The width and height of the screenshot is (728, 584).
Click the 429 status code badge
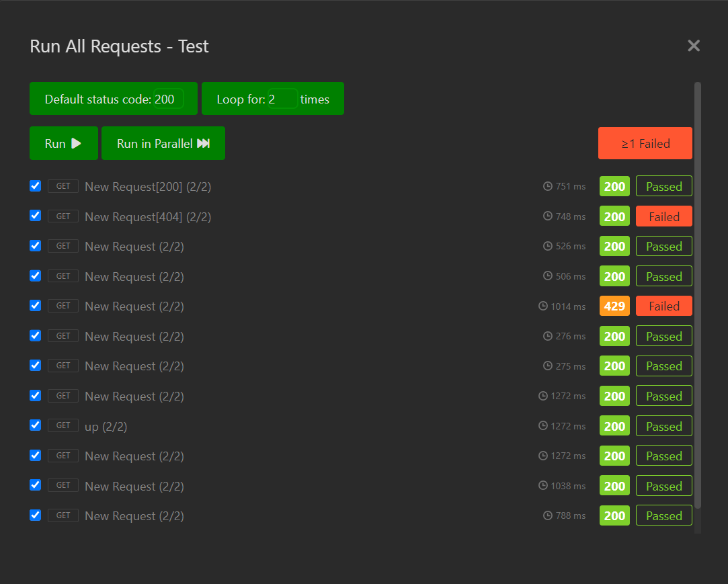click(x=614, y=306)
